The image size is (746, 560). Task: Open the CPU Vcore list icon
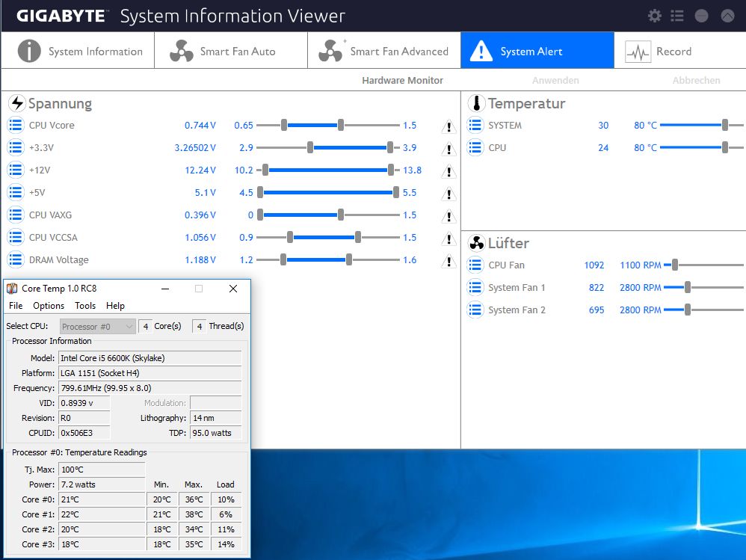tap(16, 125)
